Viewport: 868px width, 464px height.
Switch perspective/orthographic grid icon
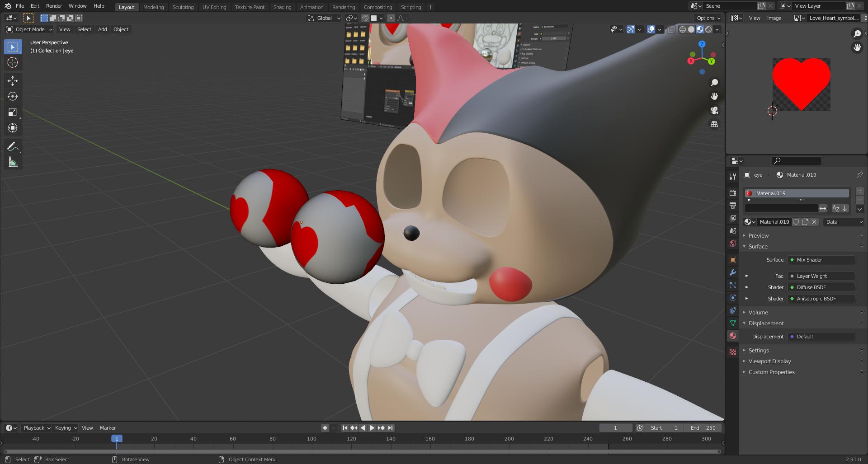pyautogui.click(x=714, y=124)
